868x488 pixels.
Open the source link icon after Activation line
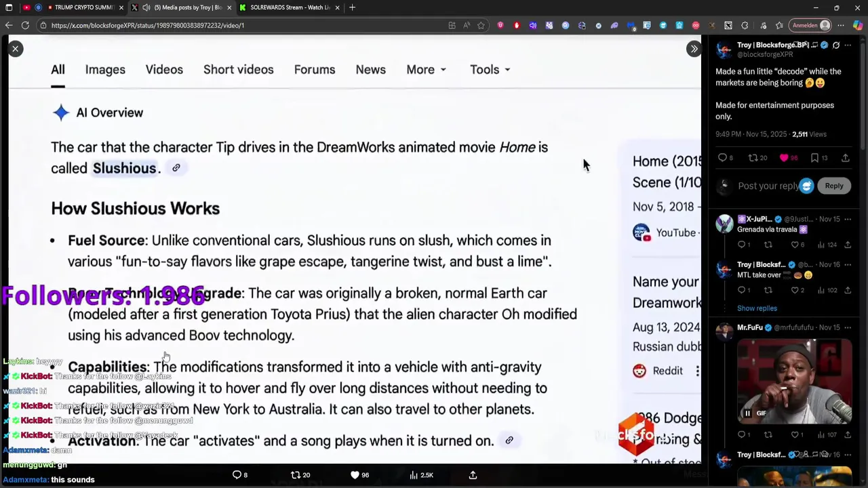(x=509, y=441)
